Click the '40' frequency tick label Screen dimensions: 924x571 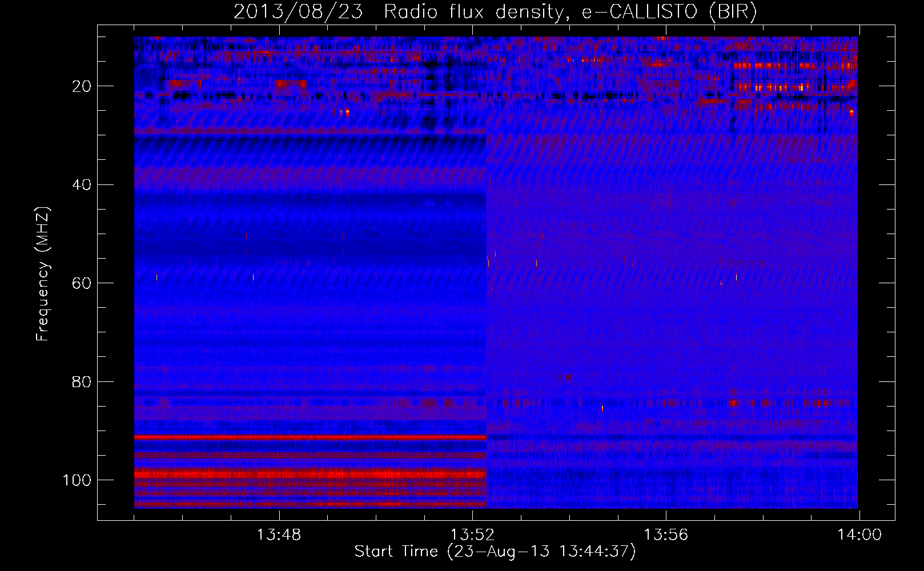pyautogui.click(x=82, y=185)
